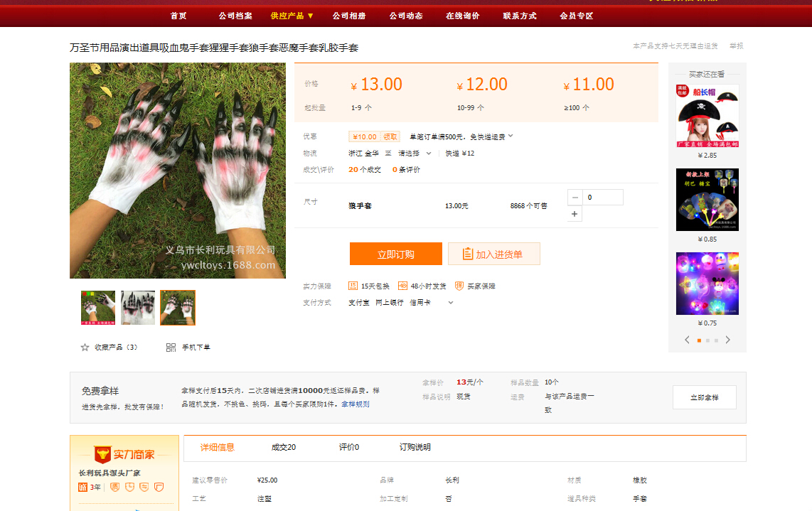Click the orange 立即订购 button
The image size is (812, 511).
click(395, 254)
